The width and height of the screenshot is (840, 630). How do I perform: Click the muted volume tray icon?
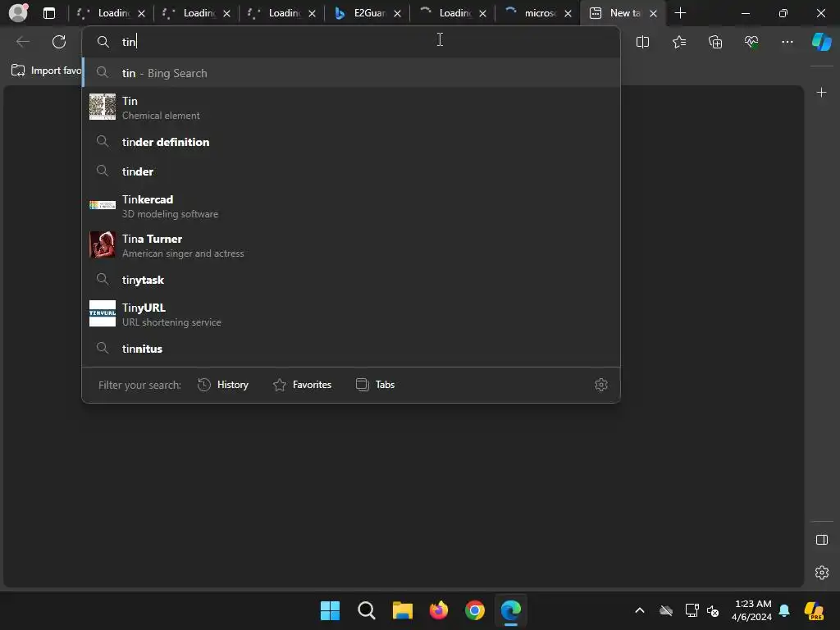(x=713, y=610)
